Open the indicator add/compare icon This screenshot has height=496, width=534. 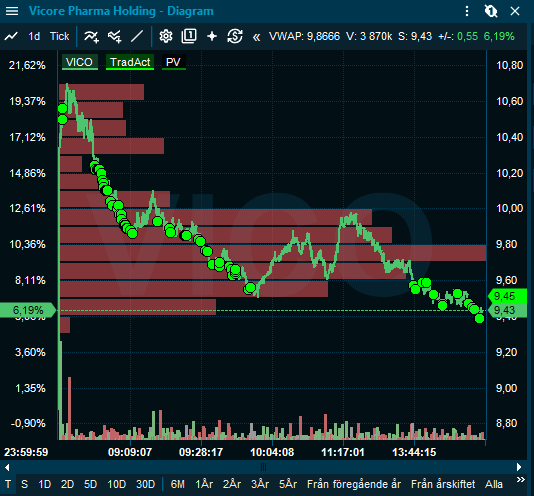pyautogui.click(x=115, y=36)
